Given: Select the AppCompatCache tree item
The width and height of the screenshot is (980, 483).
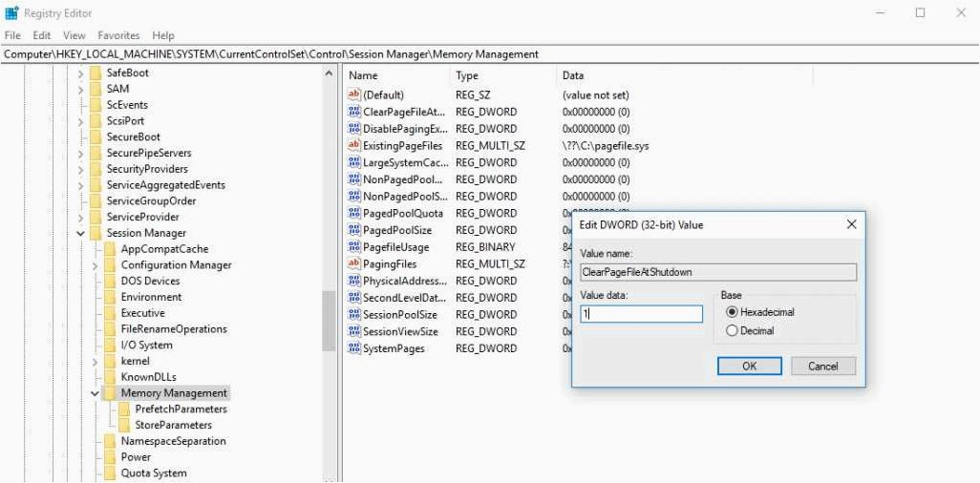Looking at the screenshot, I should tap(164, 249).
